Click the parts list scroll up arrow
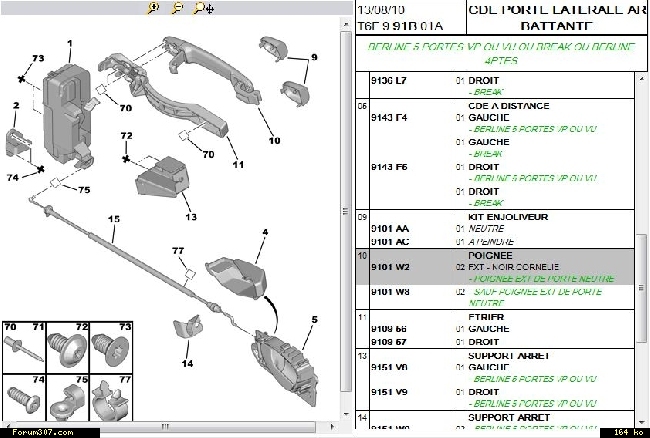 641,77
